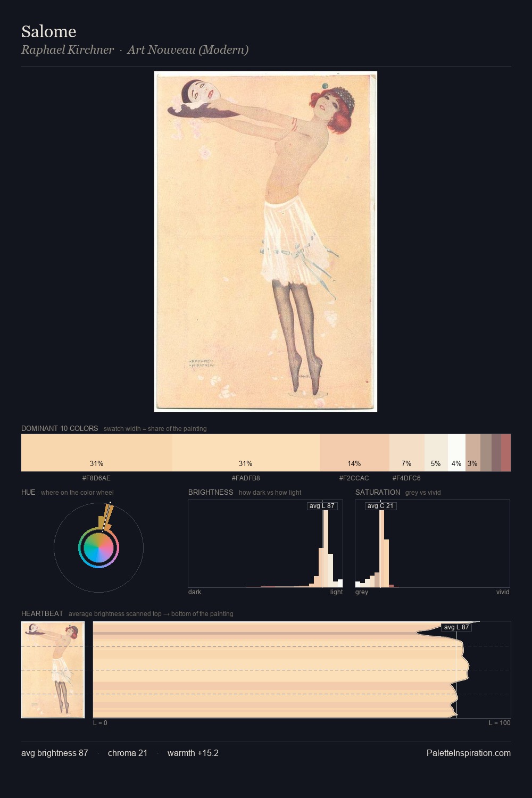Click the dusty rose swatch at palette end
This screenshot has width=532, height=798.
pyautogui.click(x=506, y=453)
